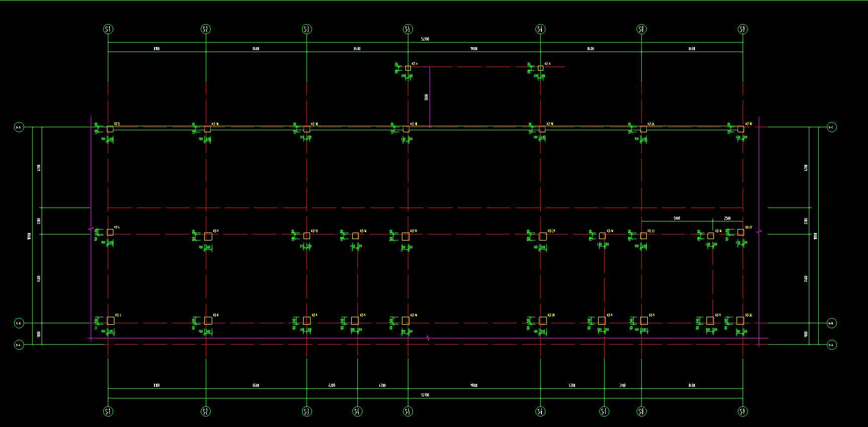Select middle-row column square on grid S-8
Screen dimensions: 868x427
643,236
